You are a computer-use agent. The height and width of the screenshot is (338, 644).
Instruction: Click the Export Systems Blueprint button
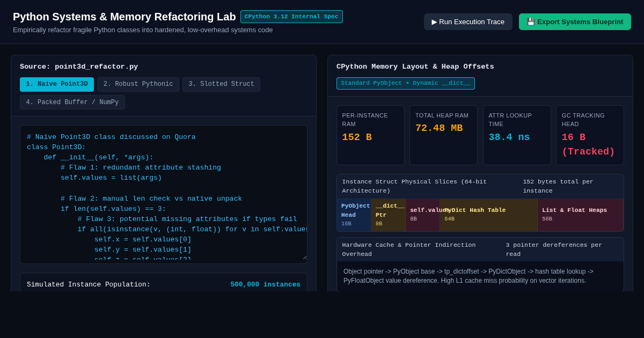pos(575,21)
